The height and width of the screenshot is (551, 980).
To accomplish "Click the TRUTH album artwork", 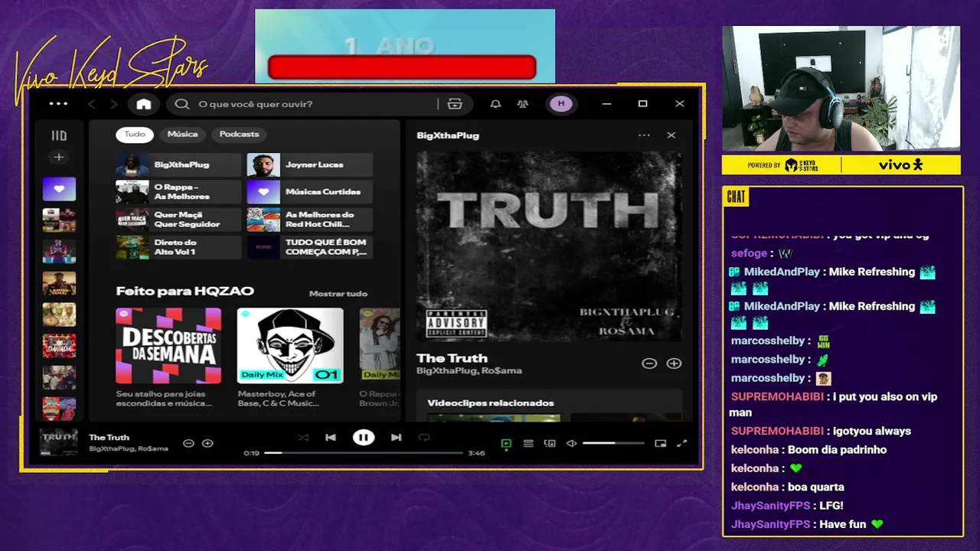I will [x=549, y=246].
